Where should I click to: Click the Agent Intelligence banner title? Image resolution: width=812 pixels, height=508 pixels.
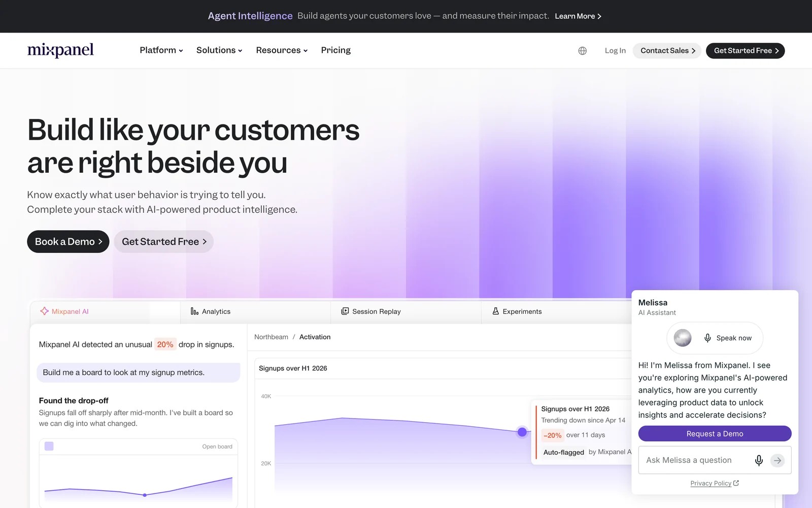pyautogui.click(x=250, y=16)
